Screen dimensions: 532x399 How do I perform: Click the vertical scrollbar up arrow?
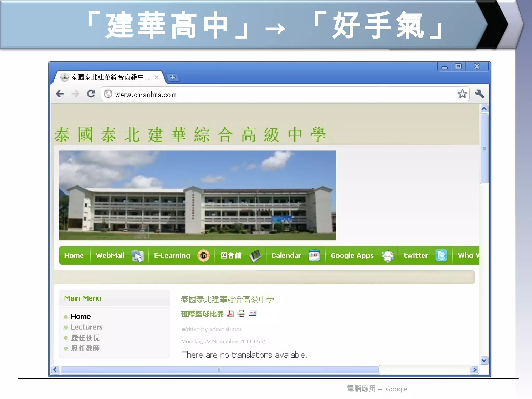point(484,109)
